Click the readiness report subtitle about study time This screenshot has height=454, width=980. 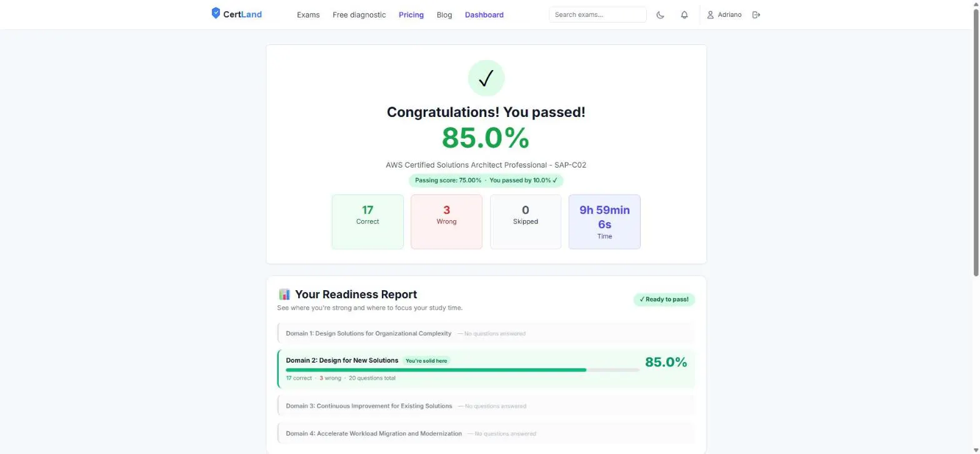click(x=370, y=308)
